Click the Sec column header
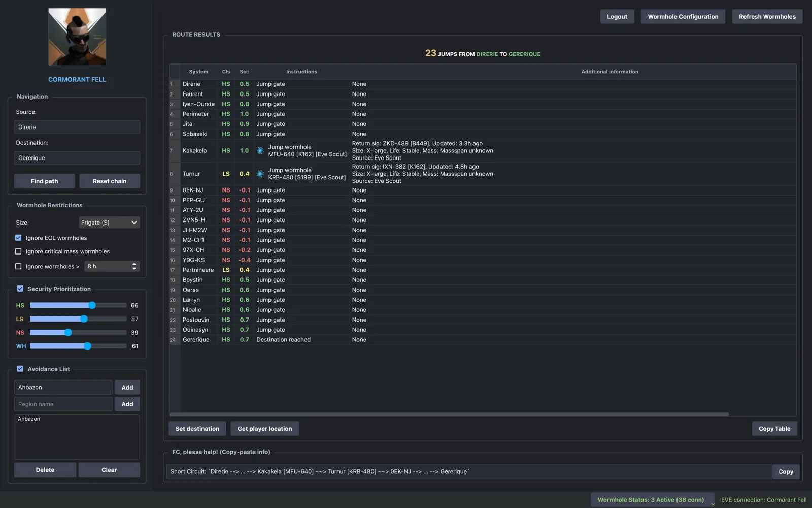Screen dimensions: 812x508 (244, 72)
